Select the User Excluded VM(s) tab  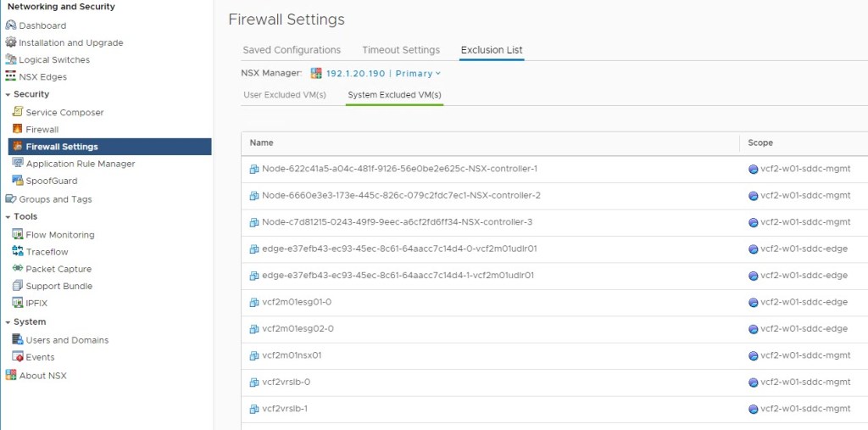click(x=285, y=95)
